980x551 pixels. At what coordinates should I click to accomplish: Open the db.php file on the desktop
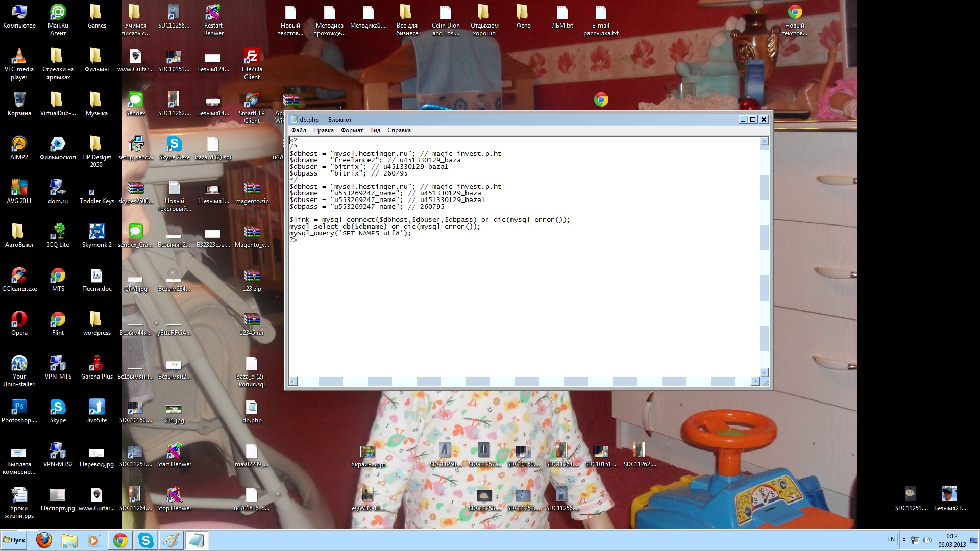252,408
